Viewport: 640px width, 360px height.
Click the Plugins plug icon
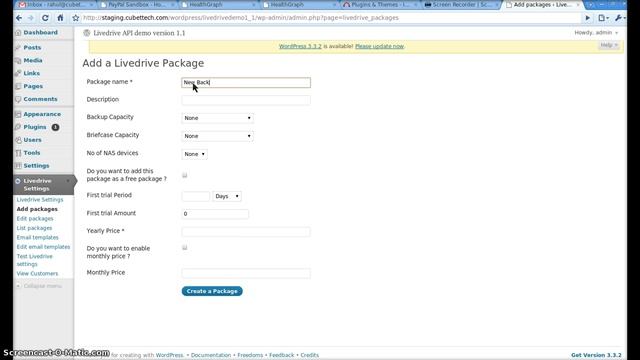point(18,127)
